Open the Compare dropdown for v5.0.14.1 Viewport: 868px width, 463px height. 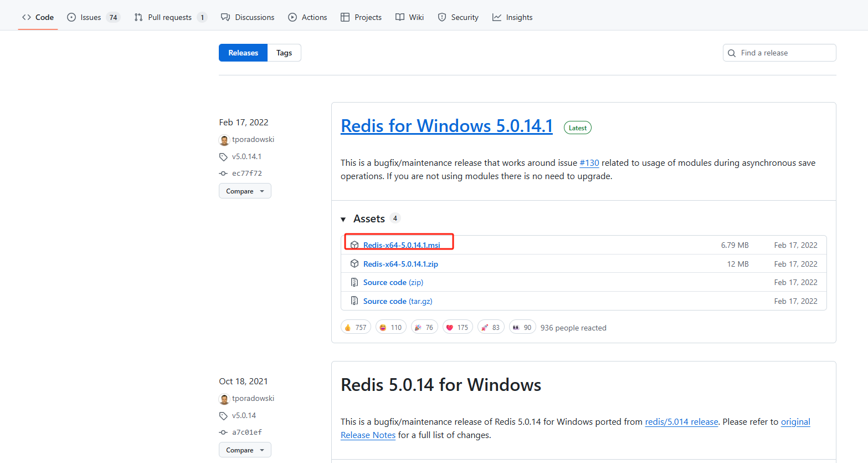click(245, 191)
